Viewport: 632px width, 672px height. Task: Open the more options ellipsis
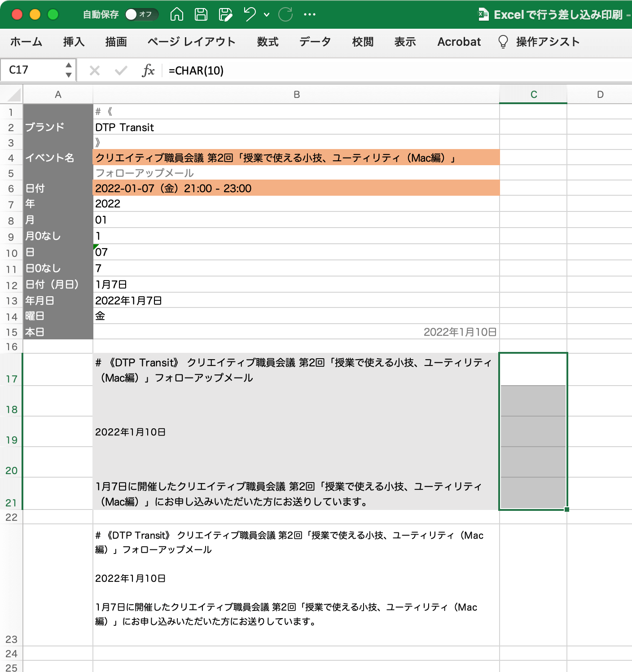tap(310, 14)
